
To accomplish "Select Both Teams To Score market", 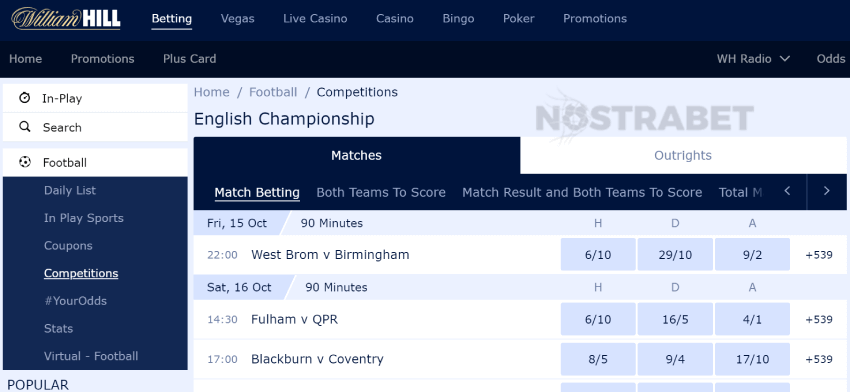I will 381,192.
